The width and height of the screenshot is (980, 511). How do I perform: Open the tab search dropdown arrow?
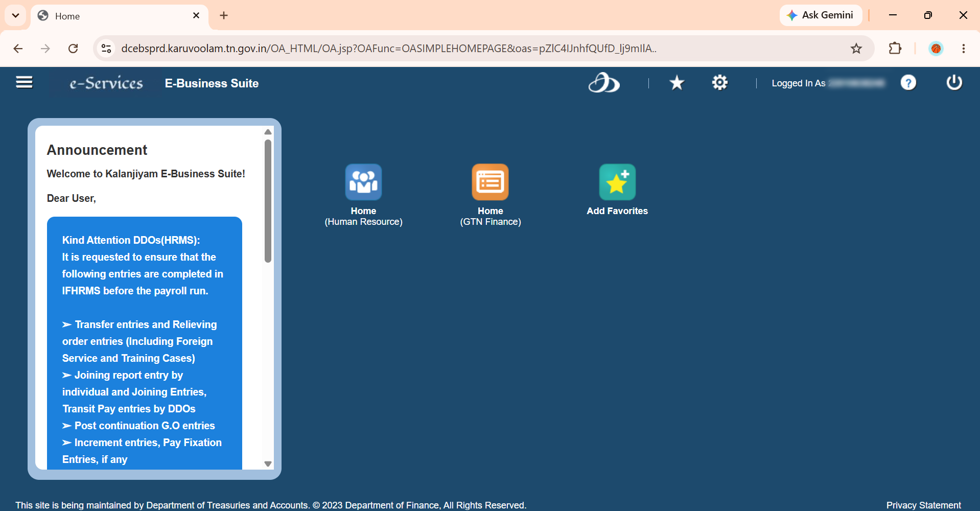16,15
